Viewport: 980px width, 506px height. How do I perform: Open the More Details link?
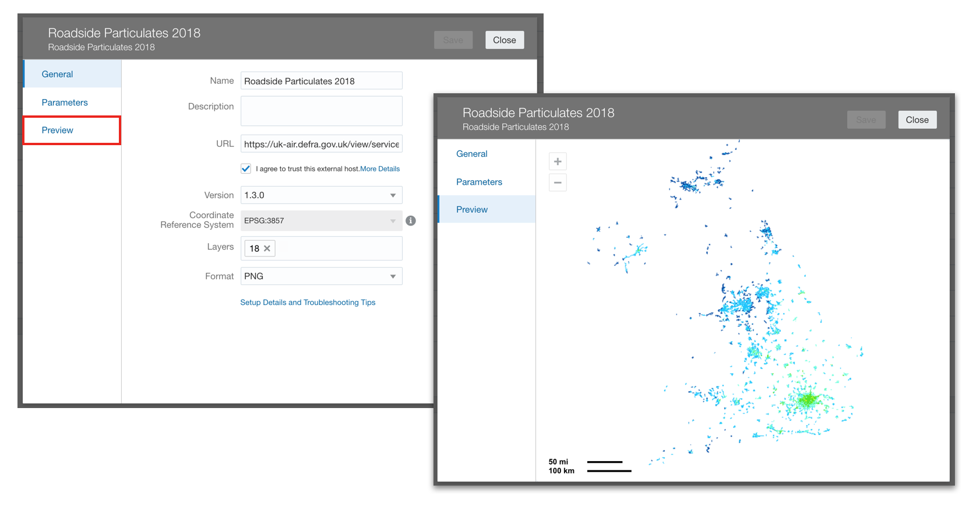click(x=380, y=169)
